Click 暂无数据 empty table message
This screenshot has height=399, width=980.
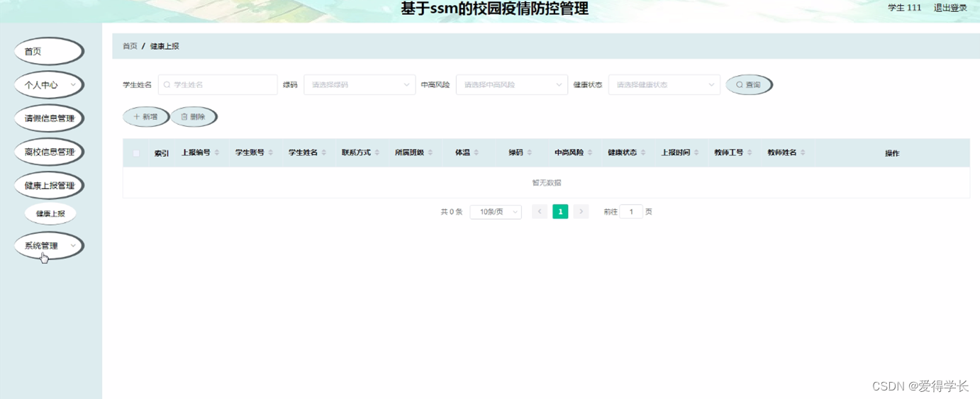[x=547, y=183]
